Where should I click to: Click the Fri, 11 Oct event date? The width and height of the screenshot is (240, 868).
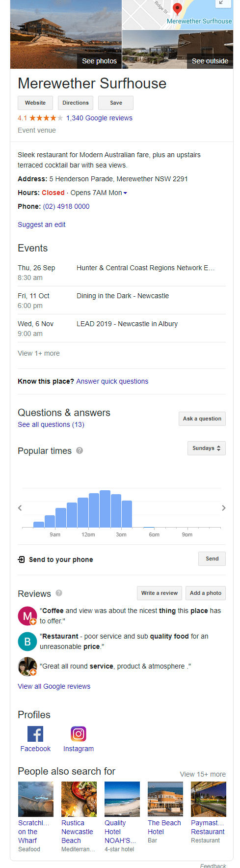33,296
